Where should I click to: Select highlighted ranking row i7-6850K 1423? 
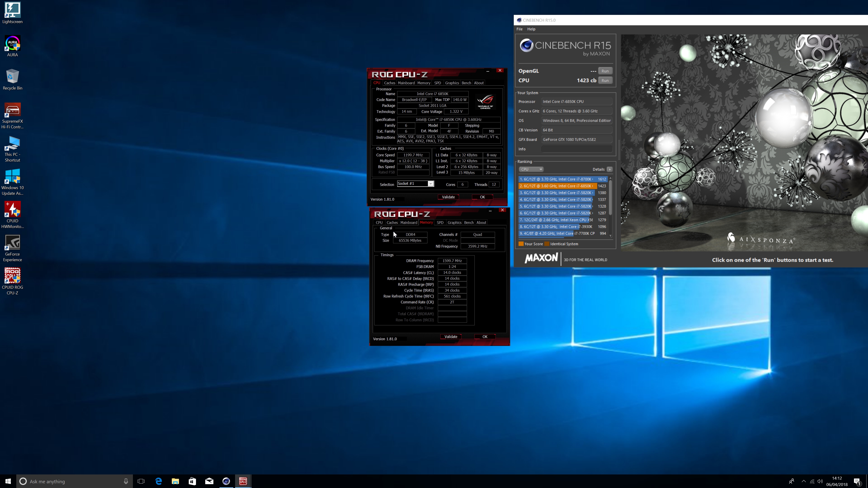[x=563, y=186]
